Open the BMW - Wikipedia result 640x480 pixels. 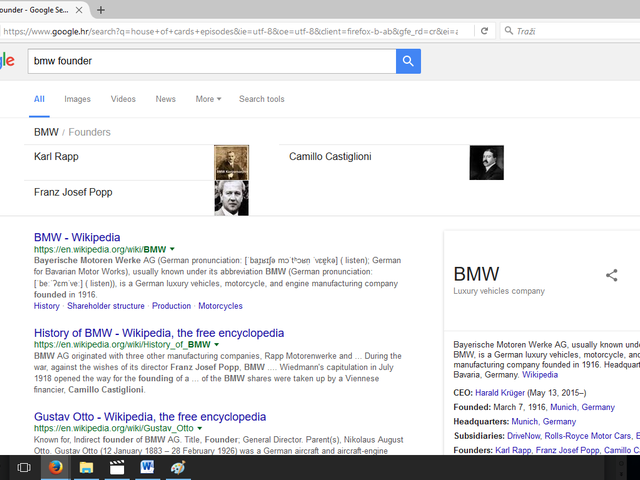pos(77,237)
